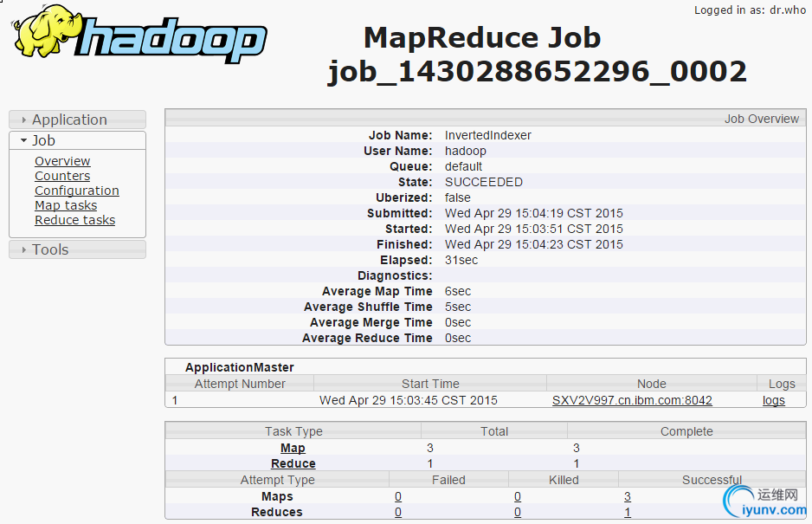Select the Finished time value
The image size is (812, 524).
pos(534,244)
